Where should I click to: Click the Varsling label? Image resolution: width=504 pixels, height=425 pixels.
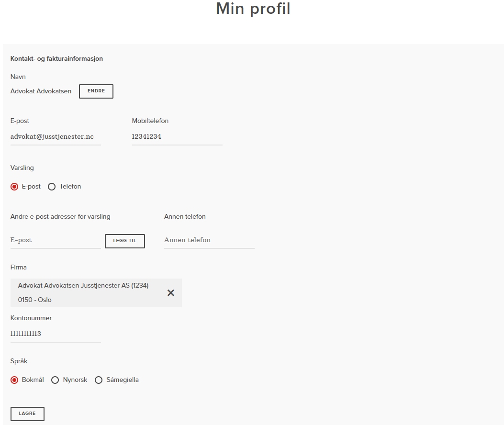(x=22, y=168)
